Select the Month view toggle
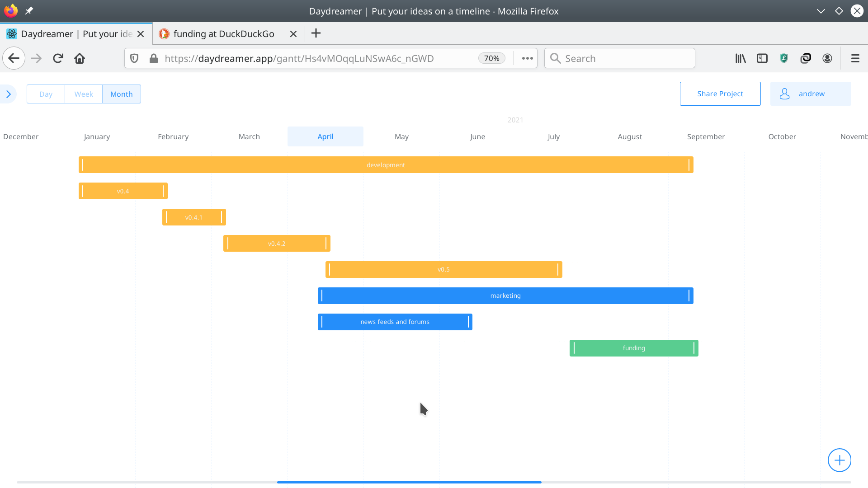This screenshot has height=488, width=868. tap(121, 94)
